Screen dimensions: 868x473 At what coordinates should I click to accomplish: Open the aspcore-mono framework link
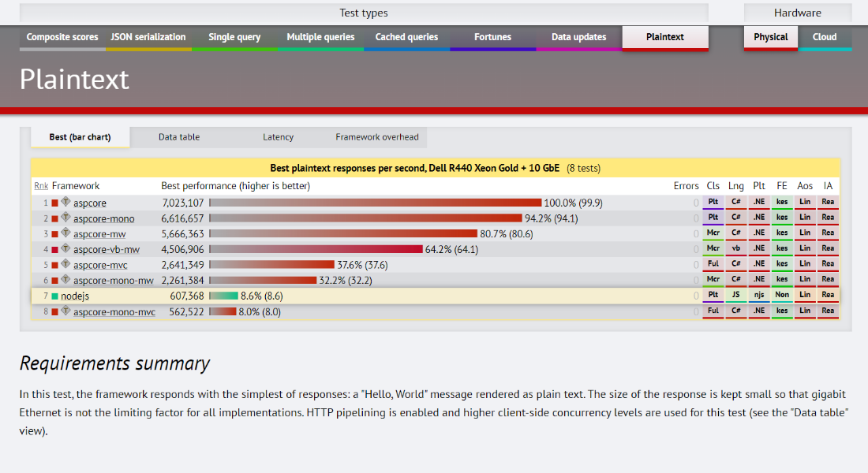[x=104, y=218]
